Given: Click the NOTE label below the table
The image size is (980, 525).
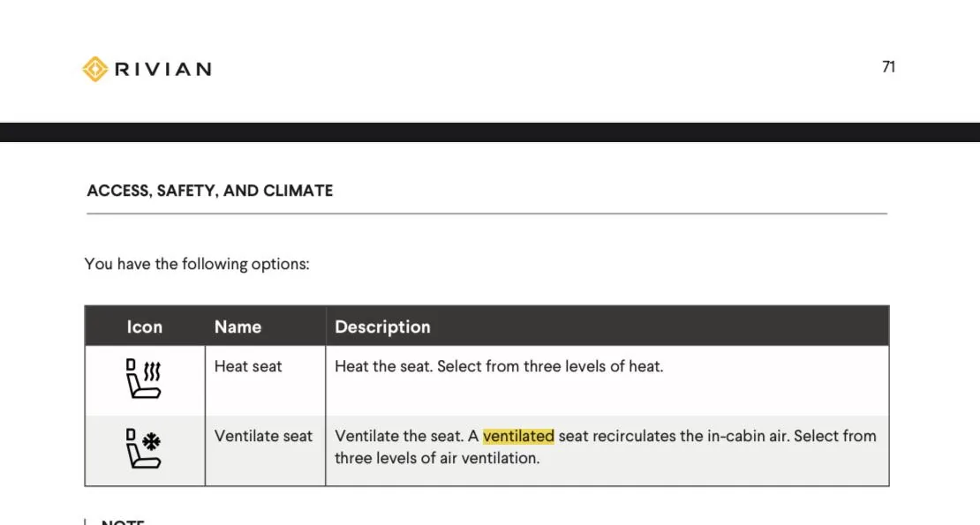Looking at the screenshot, I should [x=123, y=521].
